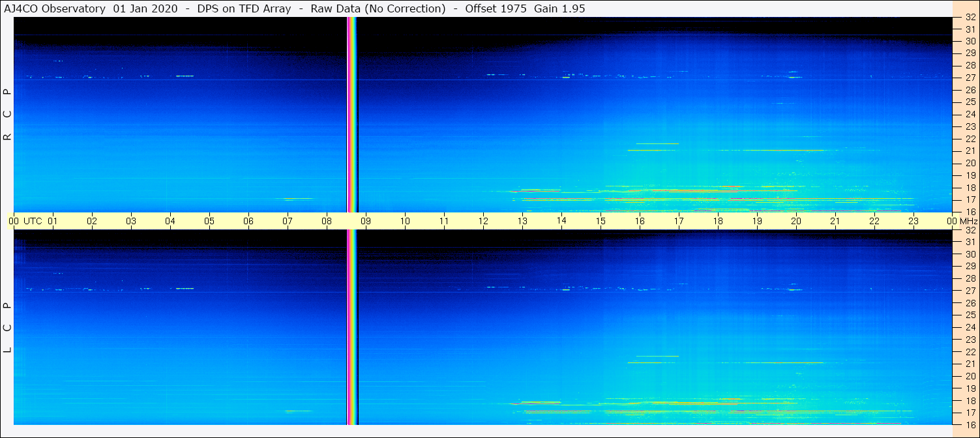
Task: Click the 17 frequency label of RCP panel
Action: coord(970,199)
